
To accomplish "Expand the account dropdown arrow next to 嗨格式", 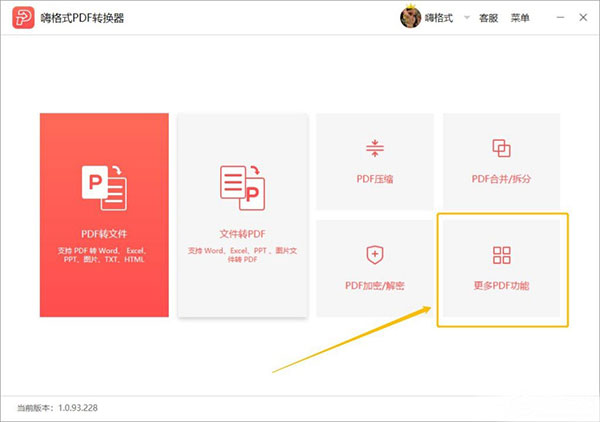I will (466, 18).
